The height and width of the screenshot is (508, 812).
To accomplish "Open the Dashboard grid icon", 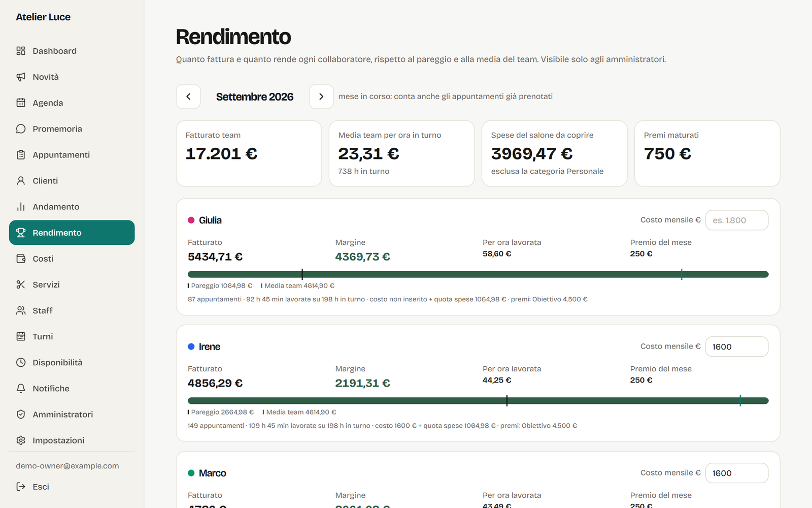I will click(21, 51).
